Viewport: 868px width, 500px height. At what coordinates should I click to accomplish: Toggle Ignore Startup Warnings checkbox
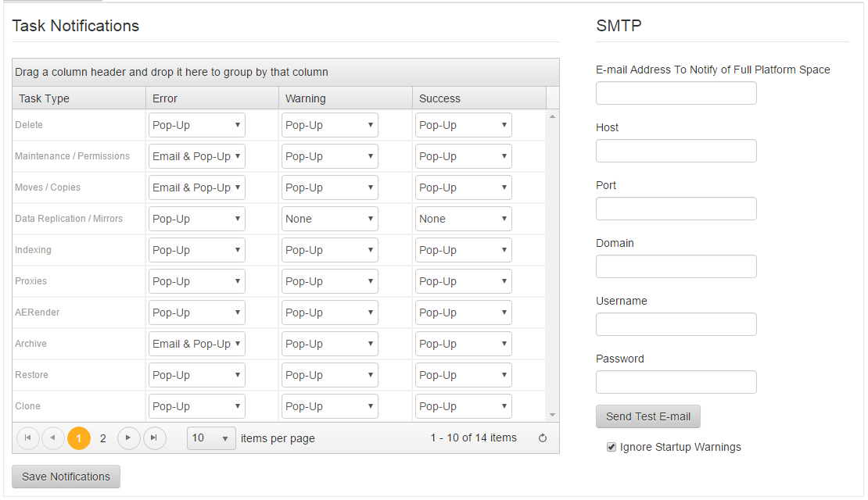tap(612, 447)
